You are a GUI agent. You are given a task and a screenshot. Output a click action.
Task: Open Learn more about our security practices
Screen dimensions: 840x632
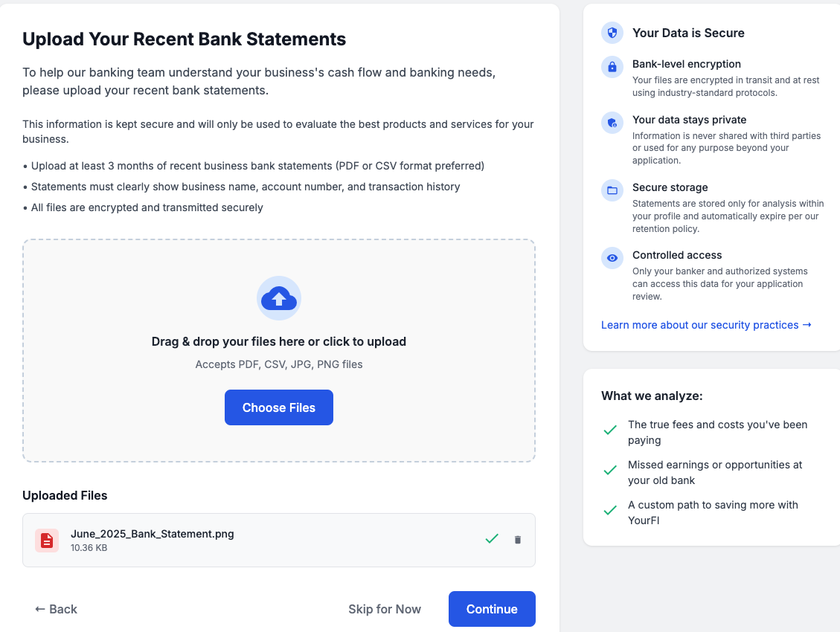pos(706,325)
